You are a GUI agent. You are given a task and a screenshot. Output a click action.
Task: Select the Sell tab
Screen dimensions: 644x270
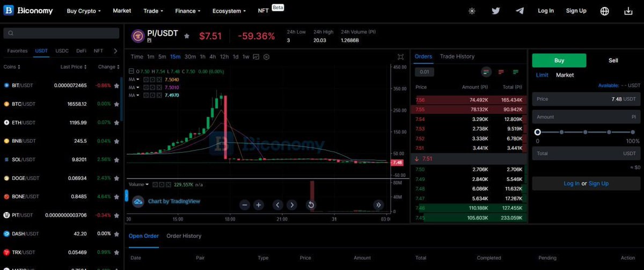click(613, 61)
